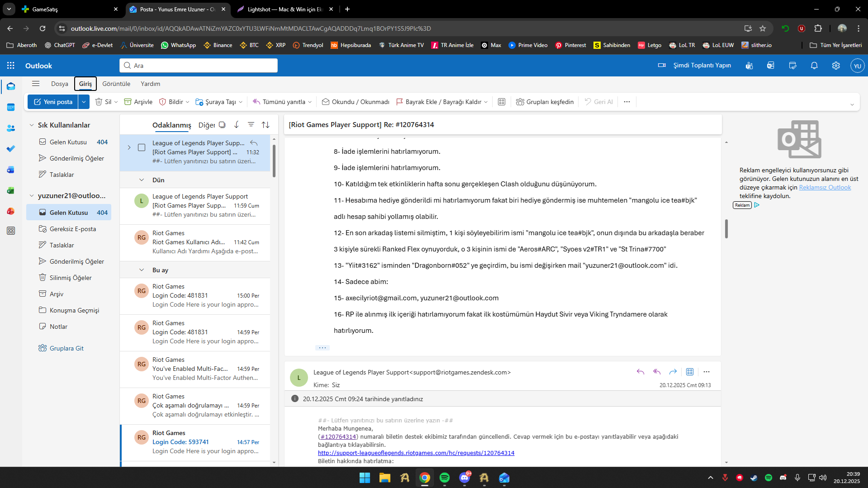Open People contacts in the app rail
The height and width of the screenshot is (488, 868).
coord(11,128)
